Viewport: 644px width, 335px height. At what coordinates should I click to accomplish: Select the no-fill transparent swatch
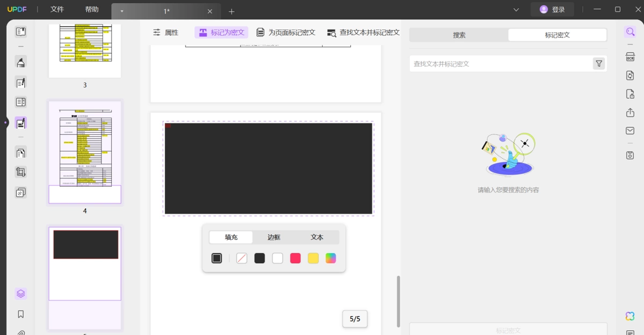point(241,258)
